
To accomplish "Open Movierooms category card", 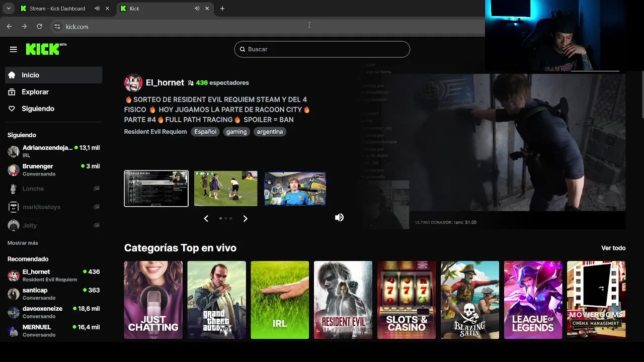I will coord(596,300).
